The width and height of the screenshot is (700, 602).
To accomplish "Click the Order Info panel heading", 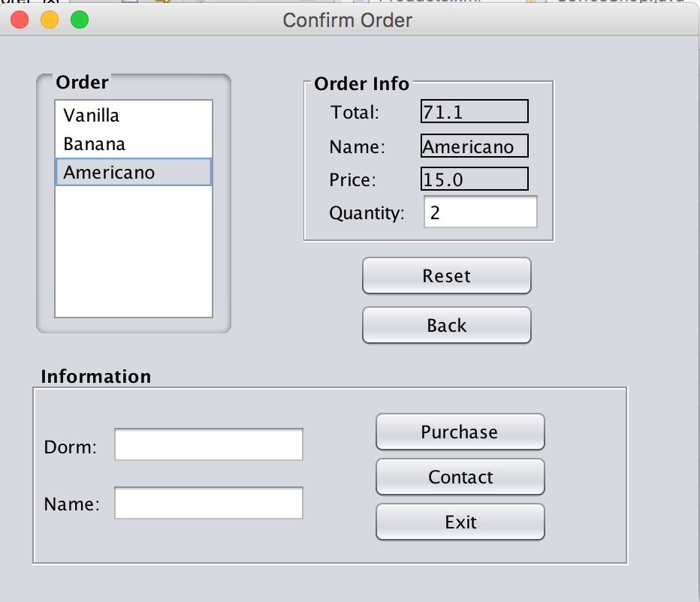I will [x=361, y=84].
